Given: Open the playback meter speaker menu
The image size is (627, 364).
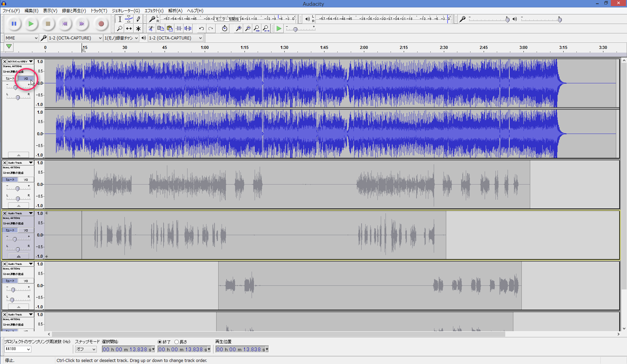Looking at the screenshot, I should point(307,19).
